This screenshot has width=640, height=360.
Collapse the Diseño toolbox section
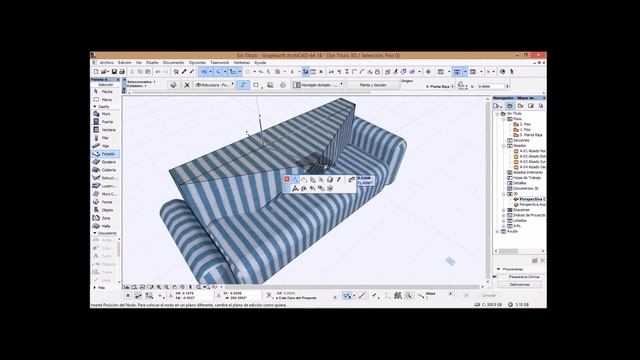95,107
